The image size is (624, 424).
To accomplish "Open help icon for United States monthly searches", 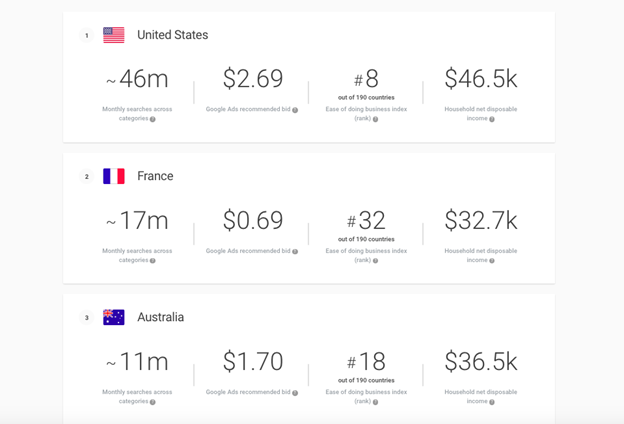I will pos(152,119).
